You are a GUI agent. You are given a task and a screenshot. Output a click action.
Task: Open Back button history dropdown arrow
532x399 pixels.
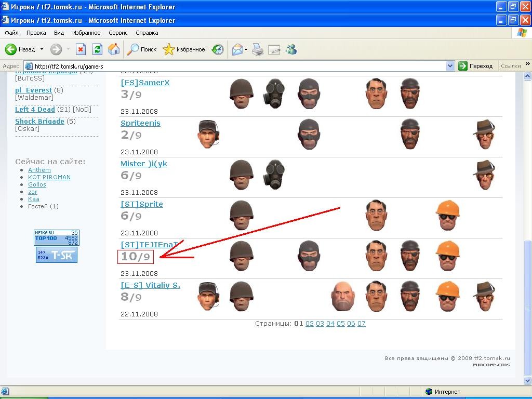point(42,49)
